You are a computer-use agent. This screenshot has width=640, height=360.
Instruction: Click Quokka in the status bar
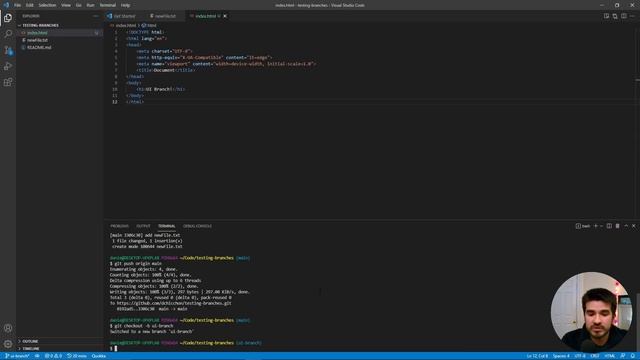[x=99, y=356]
